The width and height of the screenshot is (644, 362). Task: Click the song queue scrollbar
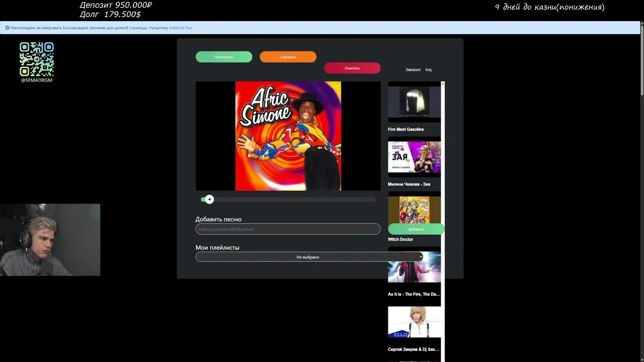pos(443,221)
